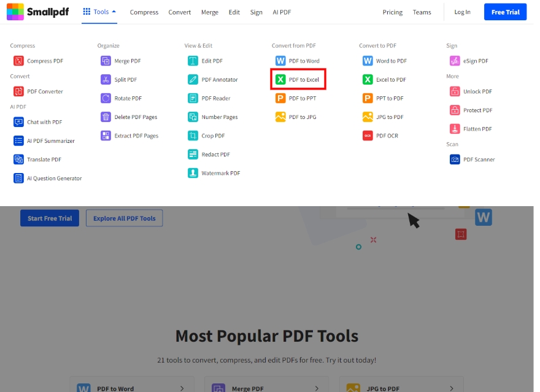This screenshot has height=392, width=540.
Task: Select the Pricing menu entry
Action: pos(392,12)
